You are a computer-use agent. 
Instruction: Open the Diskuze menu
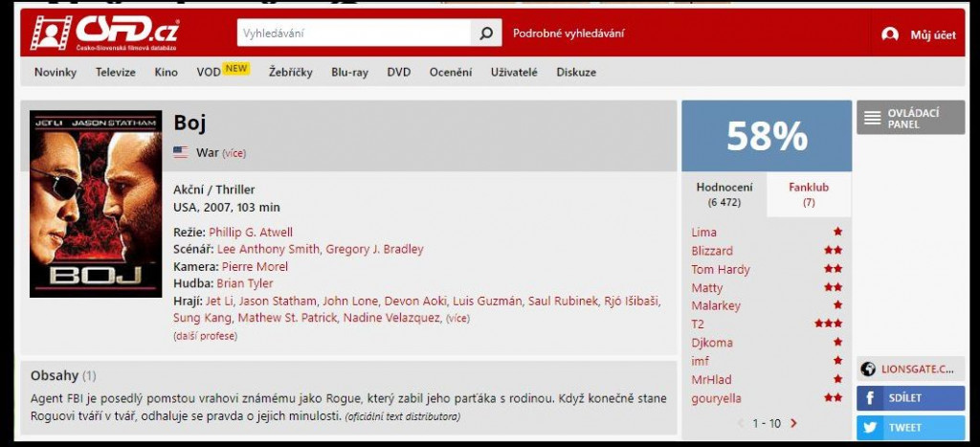coord(576,72)
